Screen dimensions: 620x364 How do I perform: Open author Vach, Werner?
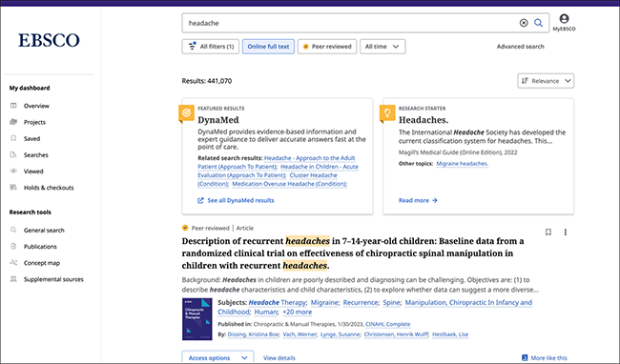coord(300,334)
